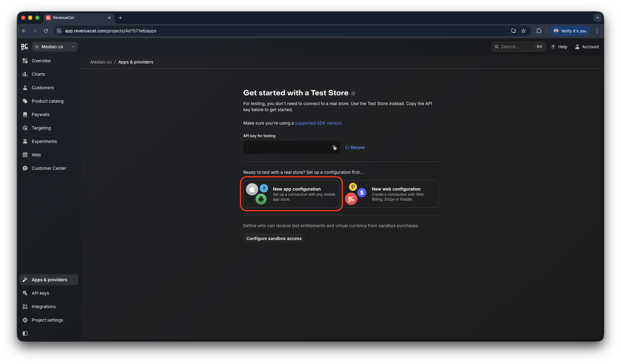Expand the tab search chevron at top right
The image size is (621, 364).
pyautogui.click(x=597, y=18)
